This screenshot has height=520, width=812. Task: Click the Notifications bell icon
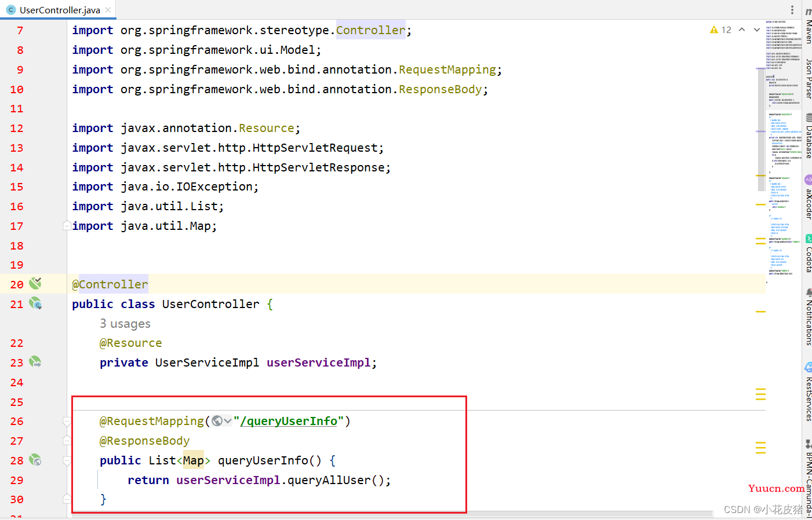point(809,292)
